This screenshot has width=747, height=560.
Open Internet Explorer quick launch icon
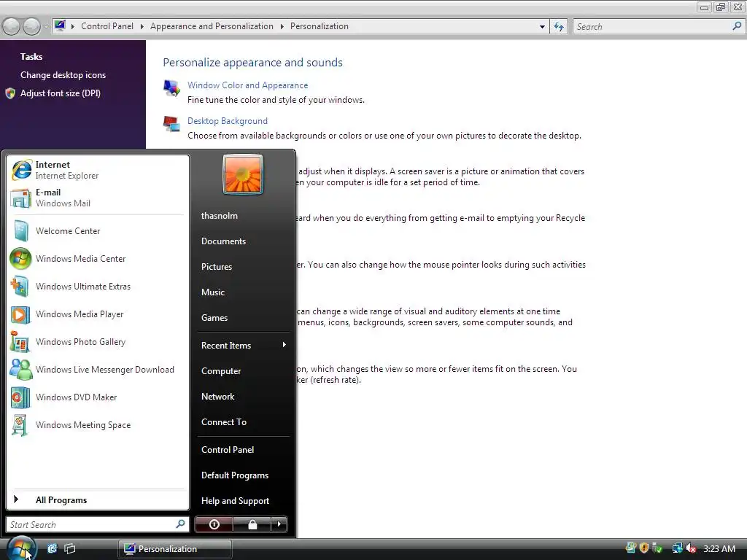(x=52, y=548)
